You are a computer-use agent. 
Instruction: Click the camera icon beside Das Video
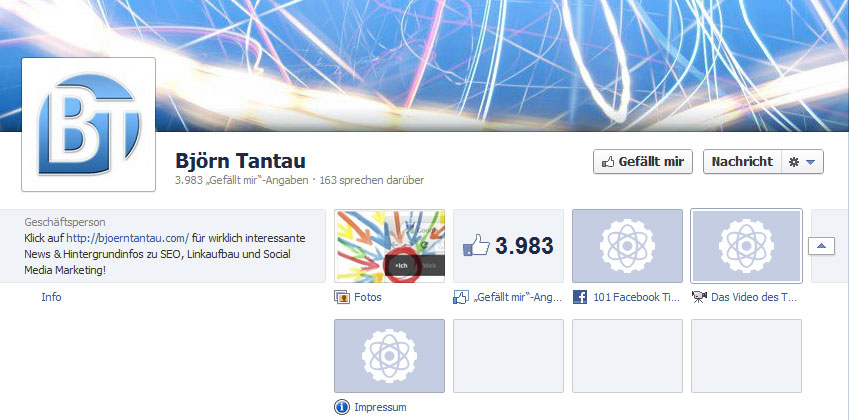698,297
